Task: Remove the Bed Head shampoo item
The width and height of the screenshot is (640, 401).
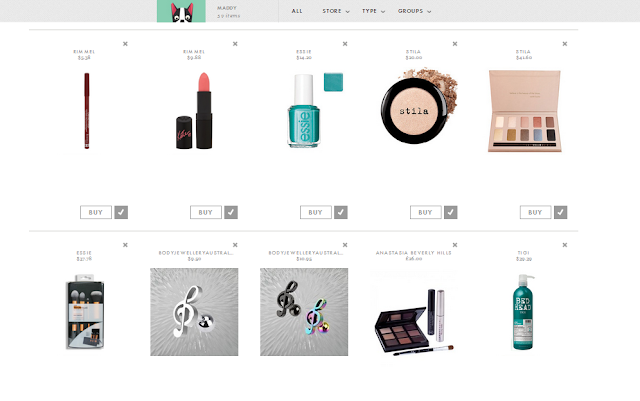Action: [565, 245]
